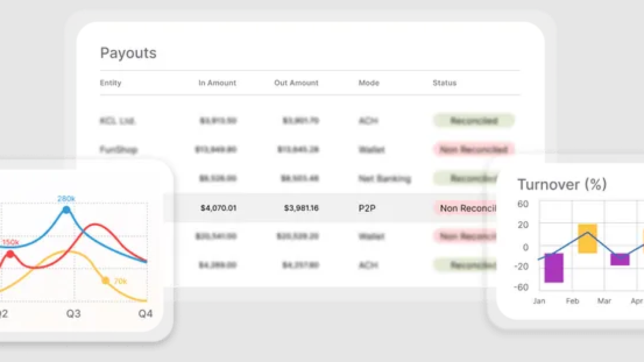Click the red 150k data point
This screenshot has width=644, height=362.
[x=10, y=254]
